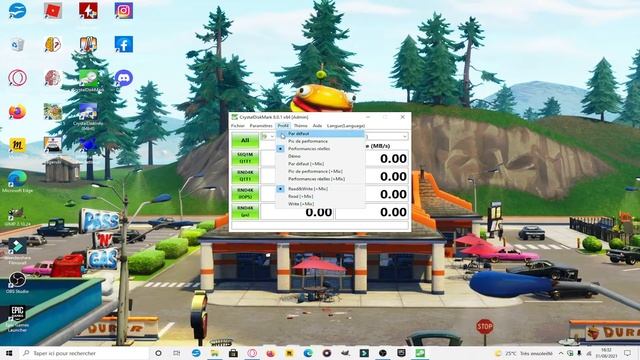Open the notification center icon

click(x=627, y=353)
